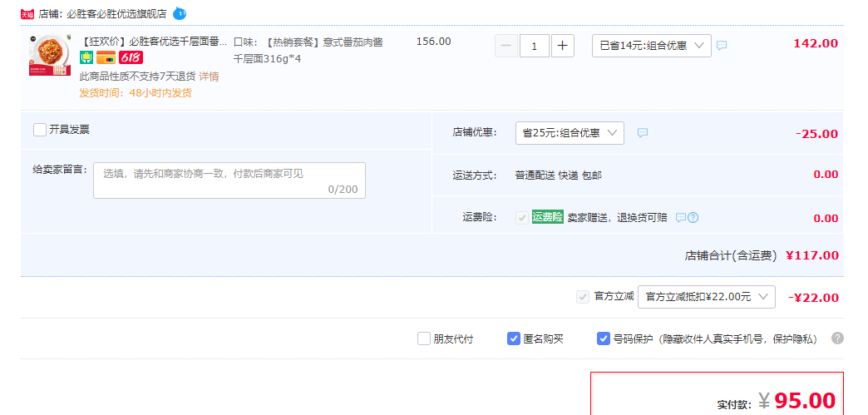The image size is (868, 415).
Task: Click the 卖家赠送，退换货可赔 text
Action: point(617,218)
